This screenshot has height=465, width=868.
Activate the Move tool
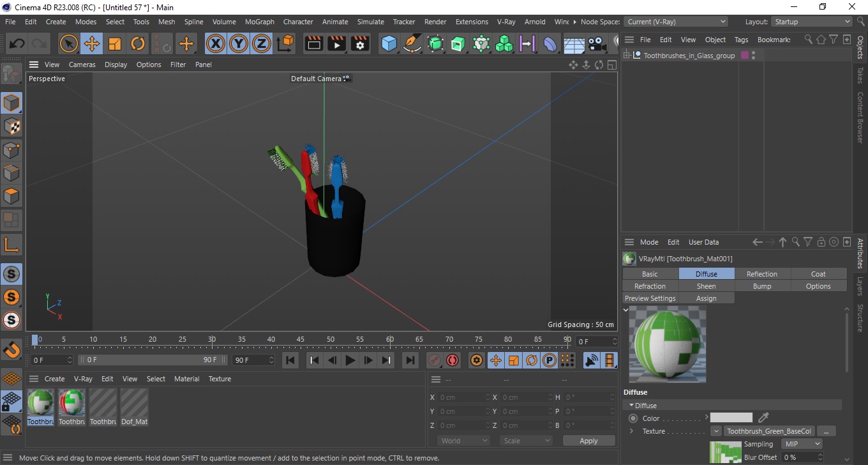click(91, 44)
